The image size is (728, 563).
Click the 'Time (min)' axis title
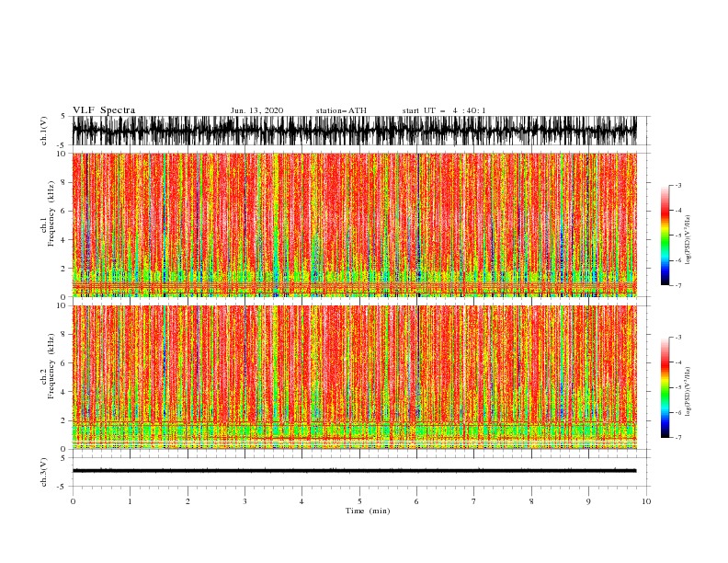click(x=368, y=511)
